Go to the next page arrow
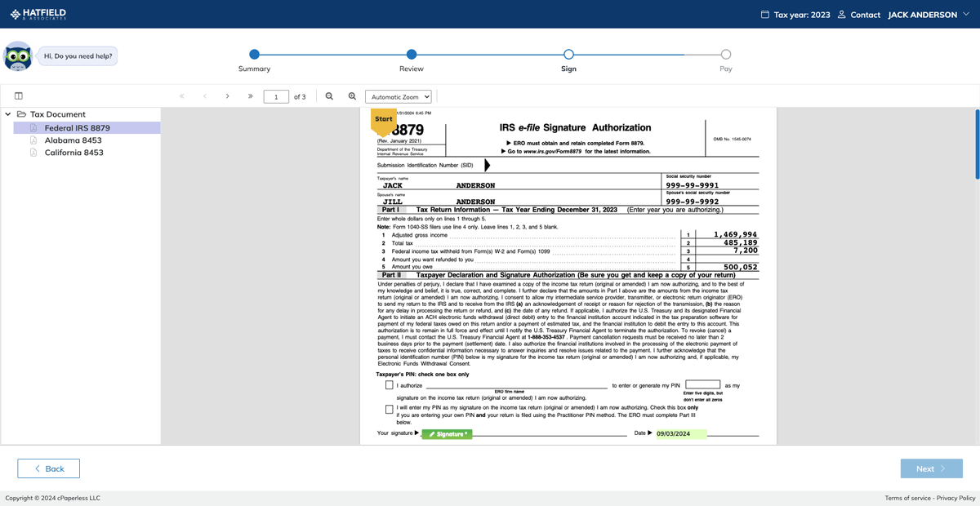This screenshot has width=980, height=506. 227,95
